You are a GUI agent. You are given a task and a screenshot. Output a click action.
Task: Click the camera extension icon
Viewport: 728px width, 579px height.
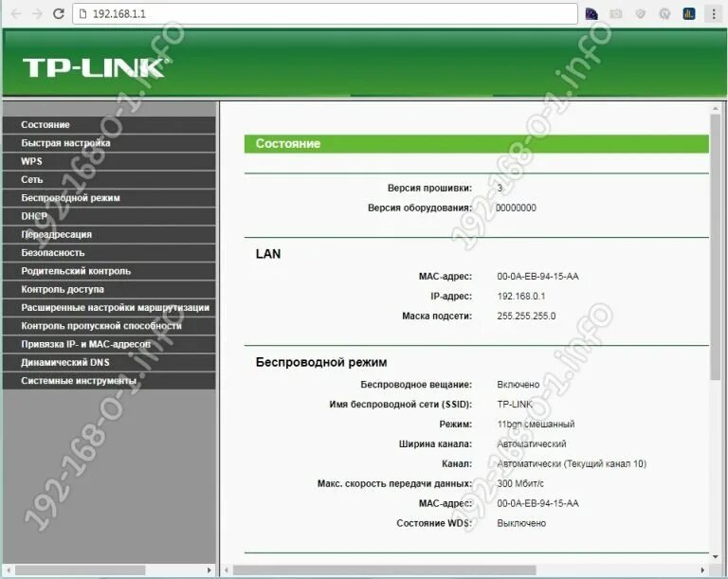coord(616,14)
